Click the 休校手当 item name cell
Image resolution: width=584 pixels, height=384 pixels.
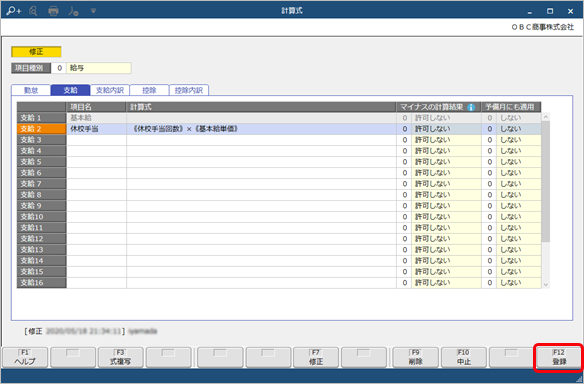(x=96, y=129)
